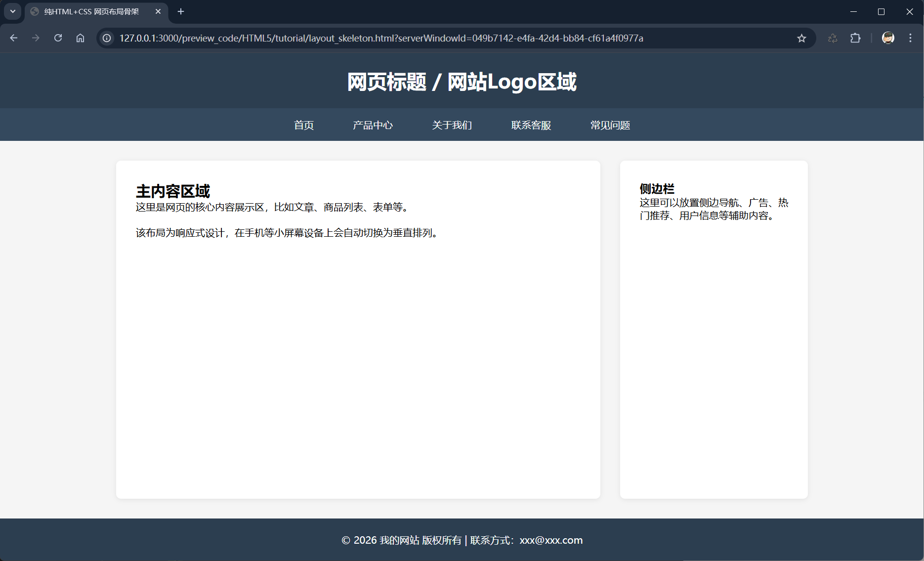The image size is (924, 561).
Task: View site information icon in address bar
Action: click(107, 38)
